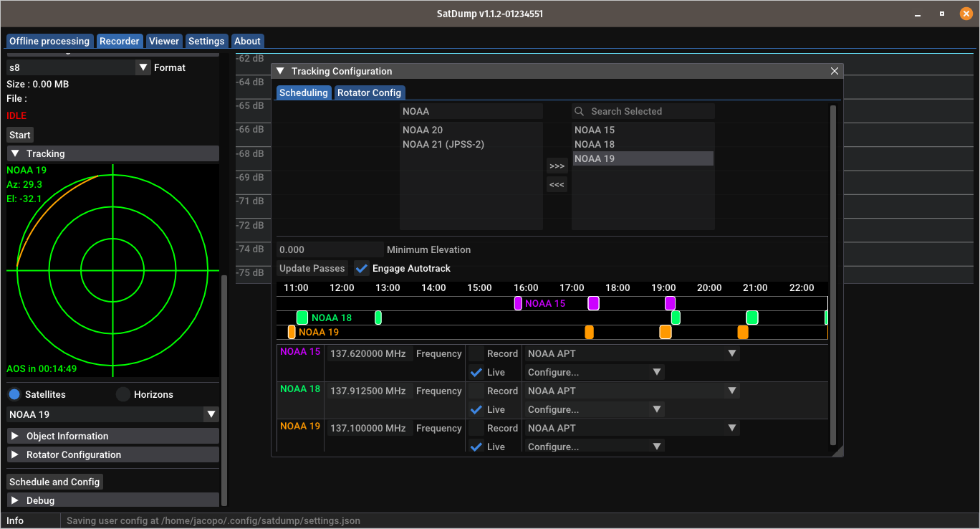980x529 pixels.
Task: Enable Record checkbox for NOAA 19
Action: [476, 428]
